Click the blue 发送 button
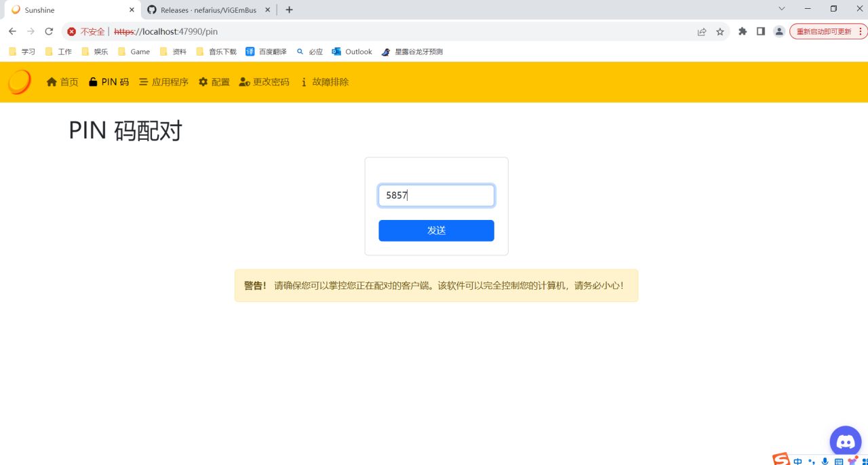This screenshot has width=868, height=465. 436,231
